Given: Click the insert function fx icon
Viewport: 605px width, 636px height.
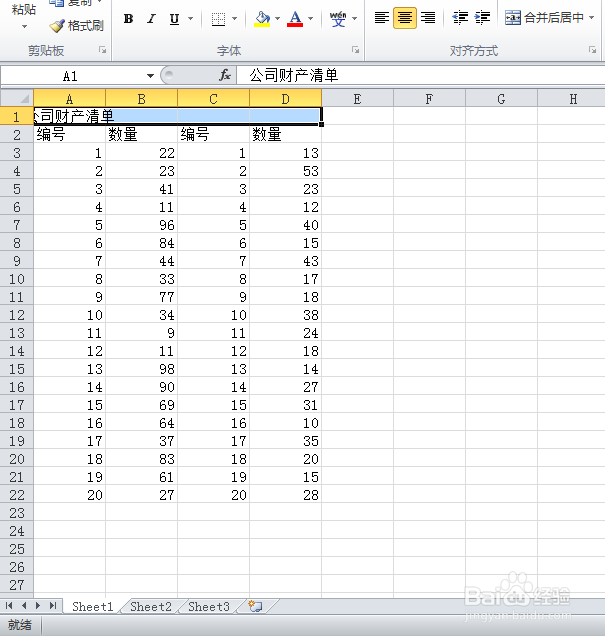Looking at the screenshot, I should click(x=225, y=75).
